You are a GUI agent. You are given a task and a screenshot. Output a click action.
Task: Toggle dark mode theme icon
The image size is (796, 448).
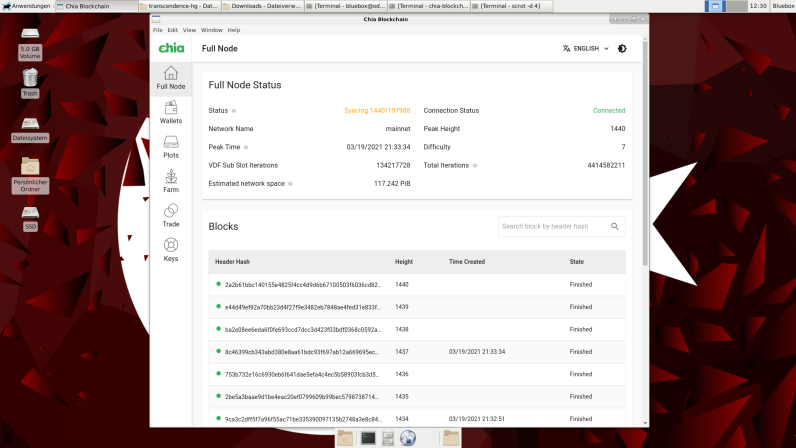click(x=622, y=49)
